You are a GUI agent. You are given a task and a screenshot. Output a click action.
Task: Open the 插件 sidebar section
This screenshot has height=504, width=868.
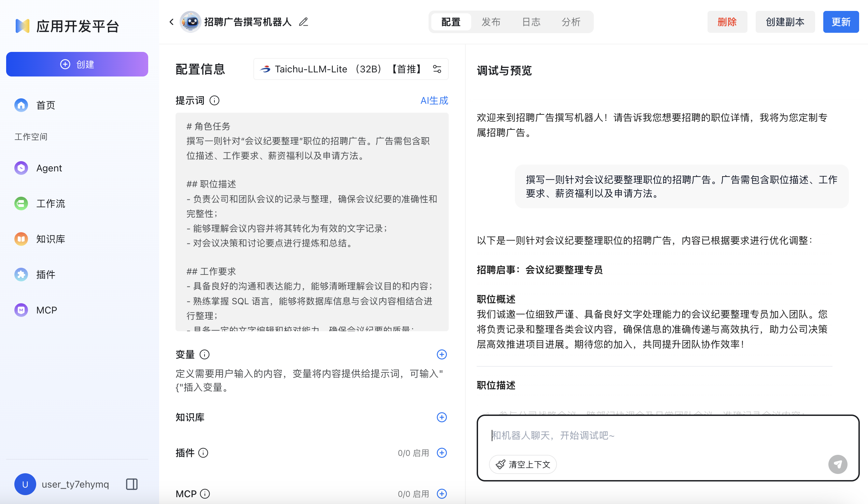(45, 275)
